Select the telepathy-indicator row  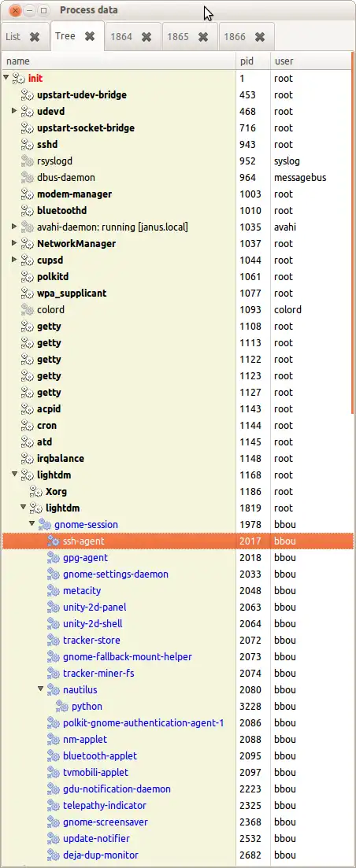point(176,806)
